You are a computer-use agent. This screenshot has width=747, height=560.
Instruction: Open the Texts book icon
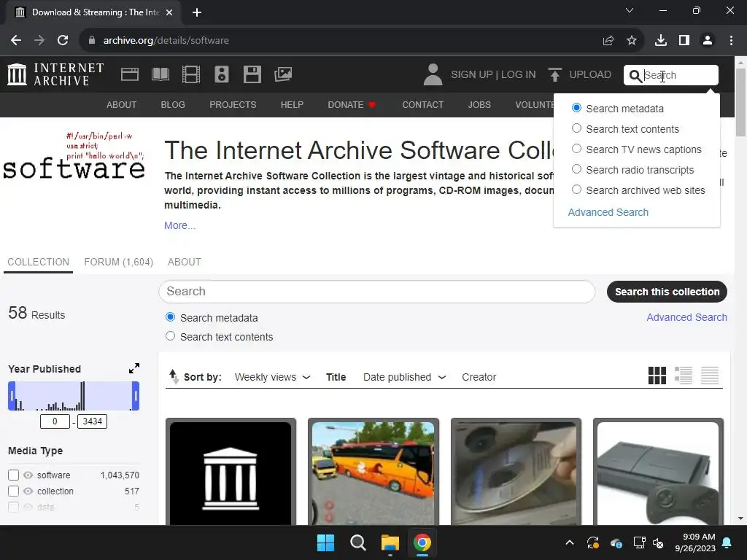(x=160, y=74)
